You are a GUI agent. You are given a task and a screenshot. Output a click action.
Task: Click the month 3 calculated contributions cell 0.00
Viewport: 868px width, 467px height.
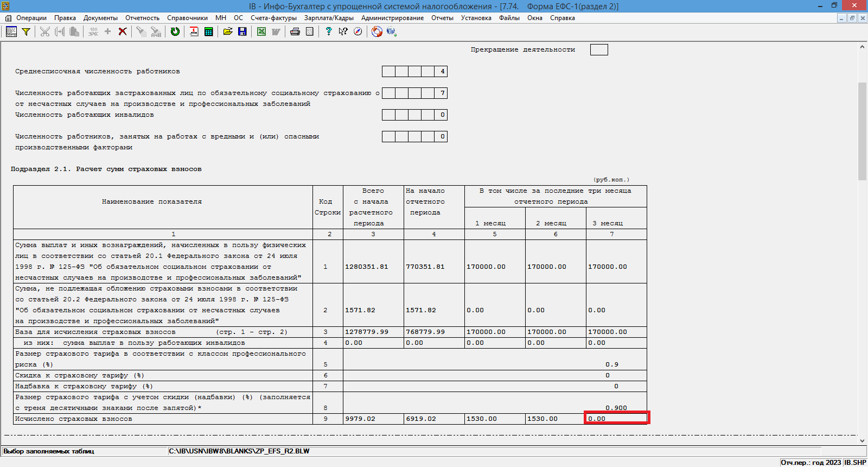click(616, 418)
